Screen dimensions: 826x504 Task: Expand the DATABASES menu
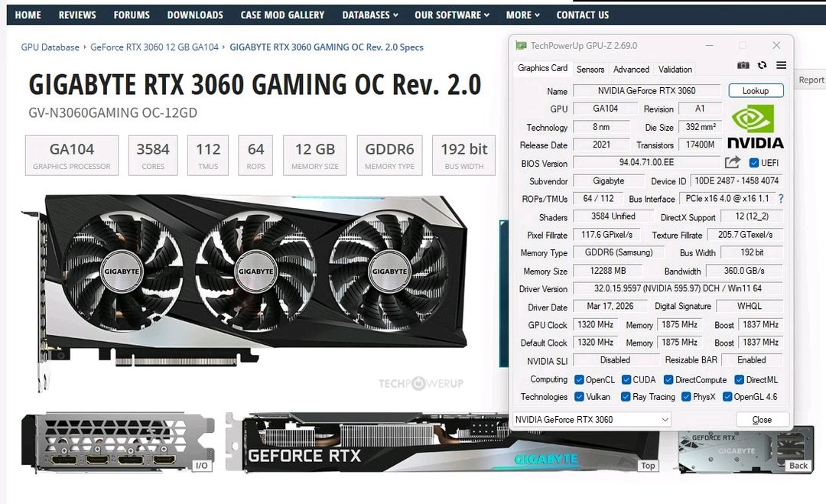click(370, 15)
